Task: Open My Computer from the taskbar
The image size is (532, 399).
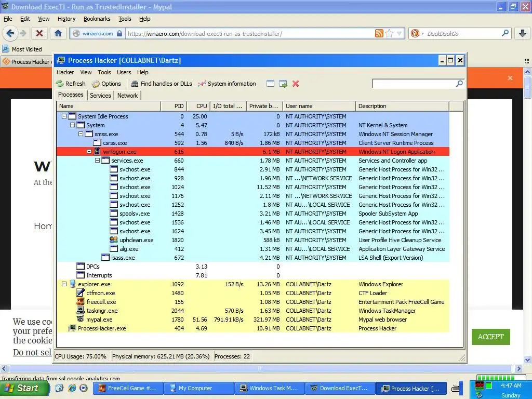Action: click(x=198, y=388)
